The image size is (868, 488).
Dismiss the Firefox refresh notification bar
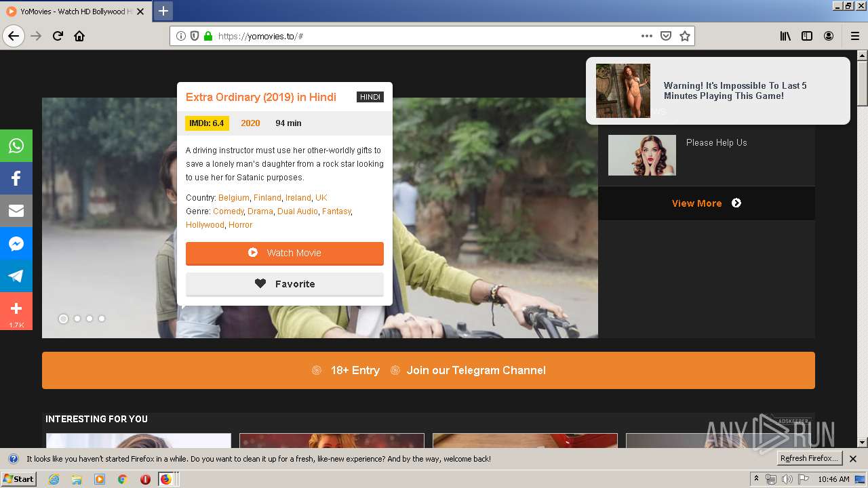[853, 459]
